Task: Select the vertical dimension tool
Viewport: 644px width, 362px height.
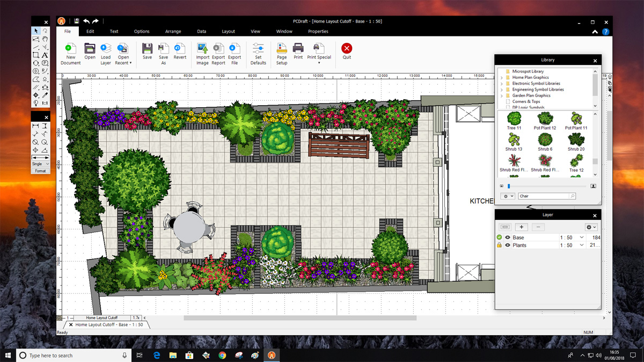Action: coord(45,126)
